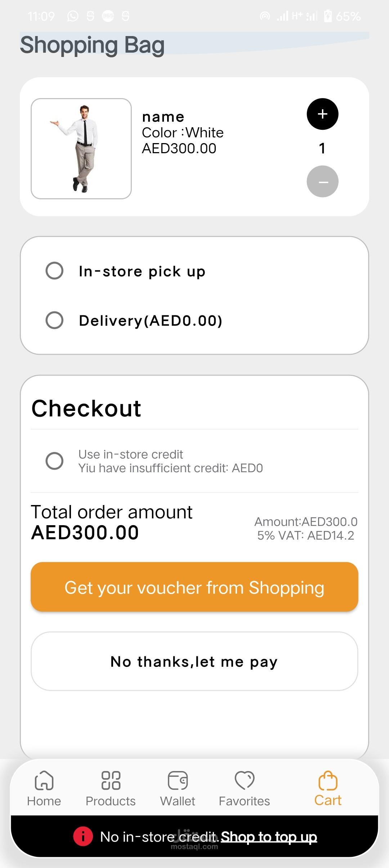Go to Products grid icon

[111, 780]
